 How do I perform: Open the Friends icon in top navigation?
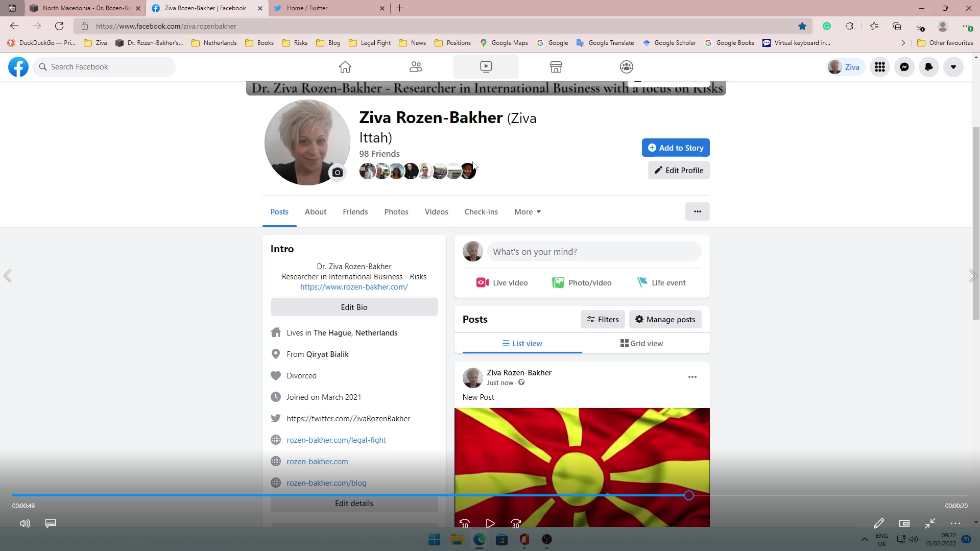click(416, 67)
